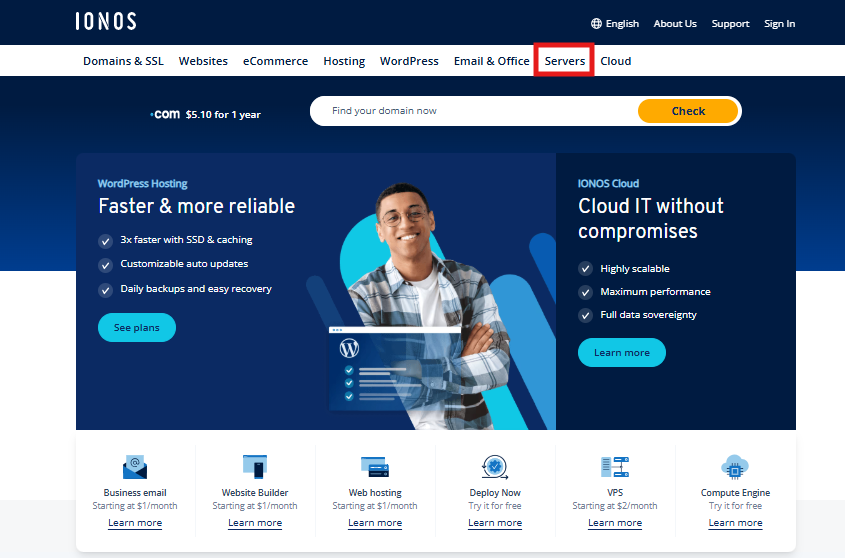
Task: Click the Compute Engine title
Action: 735,493
